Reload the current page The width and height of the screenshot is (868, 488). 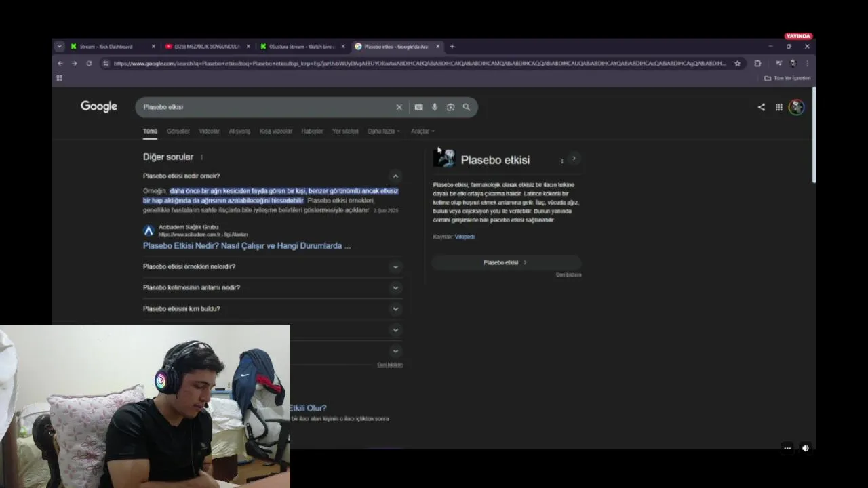[x=89, y=63]
